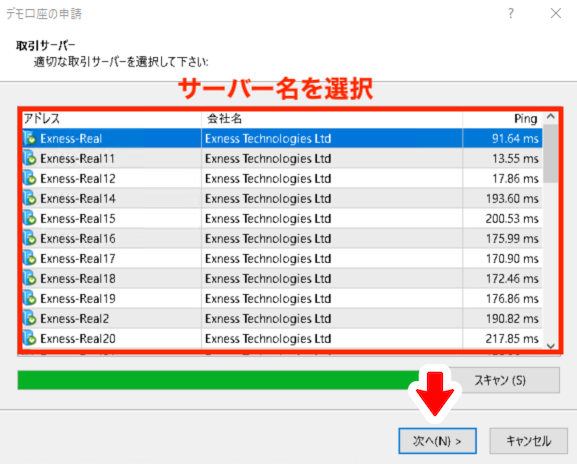Viewport: 577px width, 464px height.
Task: Select the Exness-Real14 server name
Action: coord(78,199)
